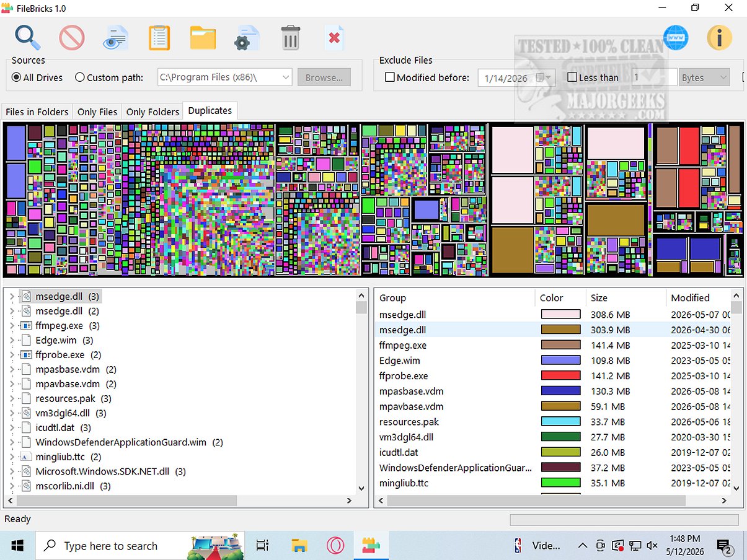
Task: Open the website globe icon
Action: click(675, 38)
